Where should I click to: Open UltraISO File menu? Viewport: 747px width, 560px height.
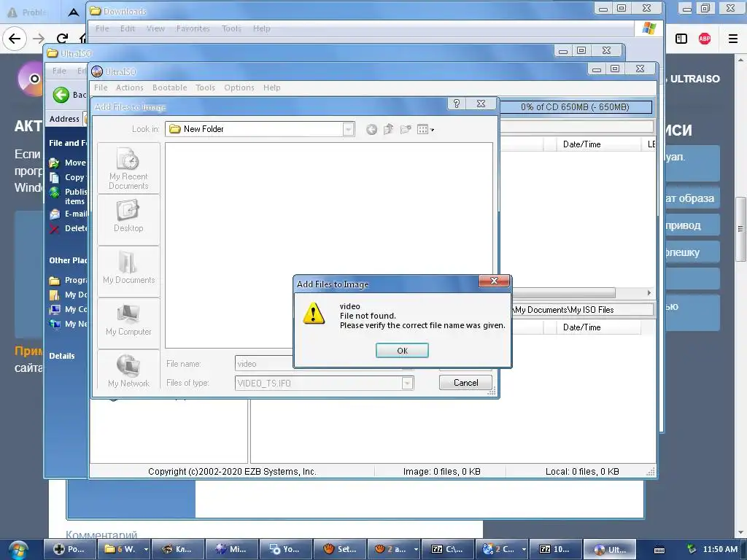[x=101, y=87]
